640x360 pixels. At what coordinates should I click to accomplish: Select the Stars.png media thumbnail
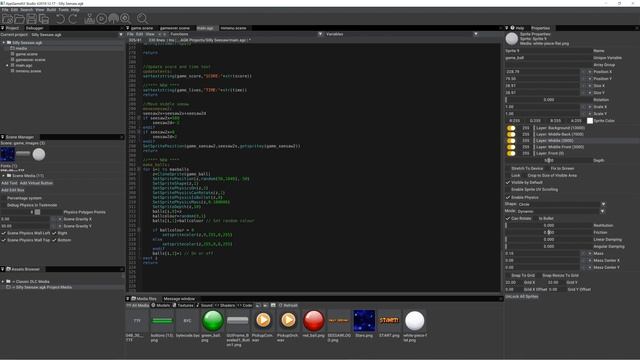364,320
